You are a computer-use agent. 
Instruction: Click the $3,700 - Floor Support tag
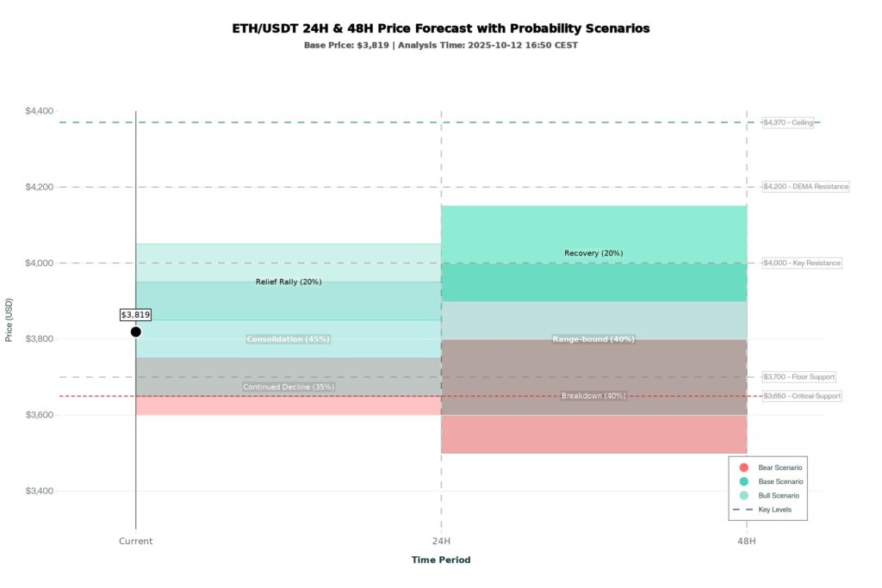799,377
